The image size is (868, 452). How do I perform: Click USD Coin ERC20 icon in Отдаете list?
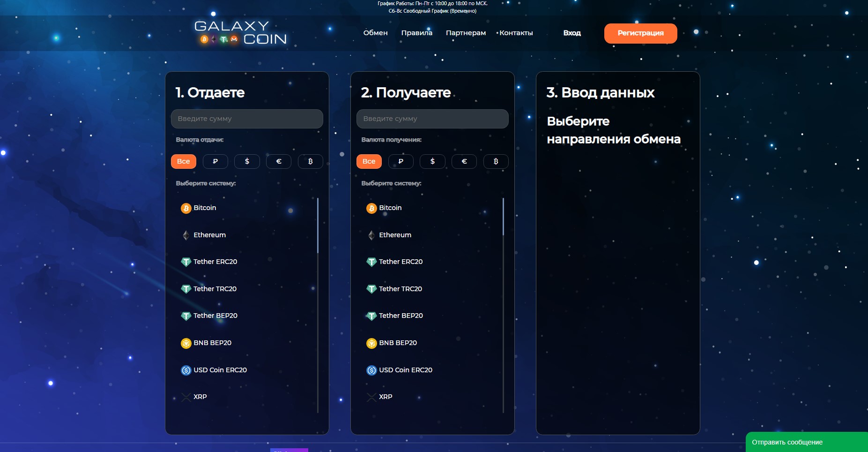coord(186,370)
